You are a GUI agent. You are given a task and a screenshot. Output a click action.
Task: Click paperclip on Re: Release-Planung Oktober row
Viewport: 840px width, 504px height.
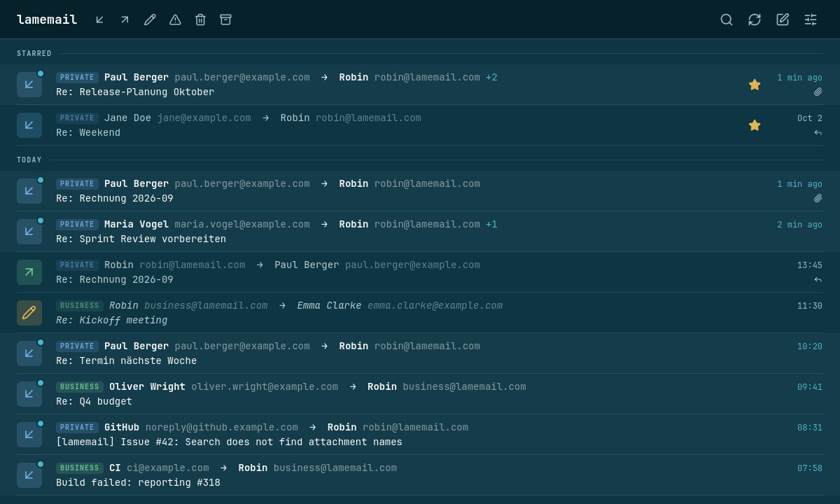818,92
